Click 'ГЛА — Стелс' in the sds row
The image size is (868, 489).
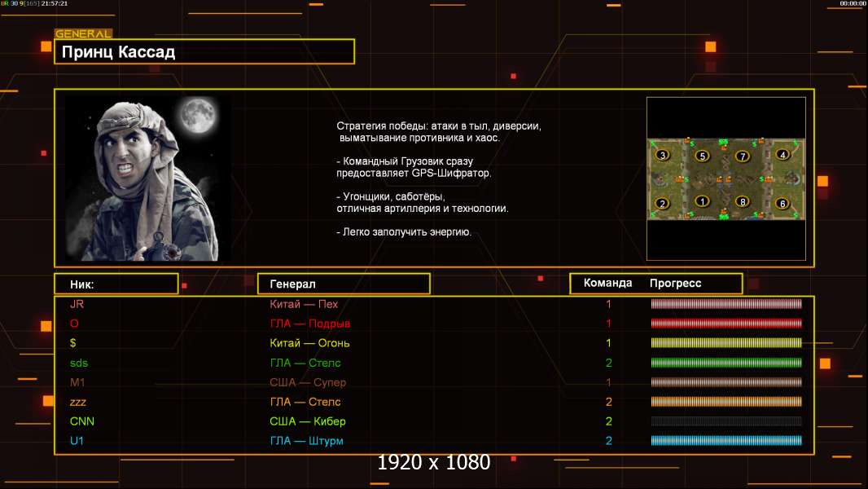coord(305,363)
